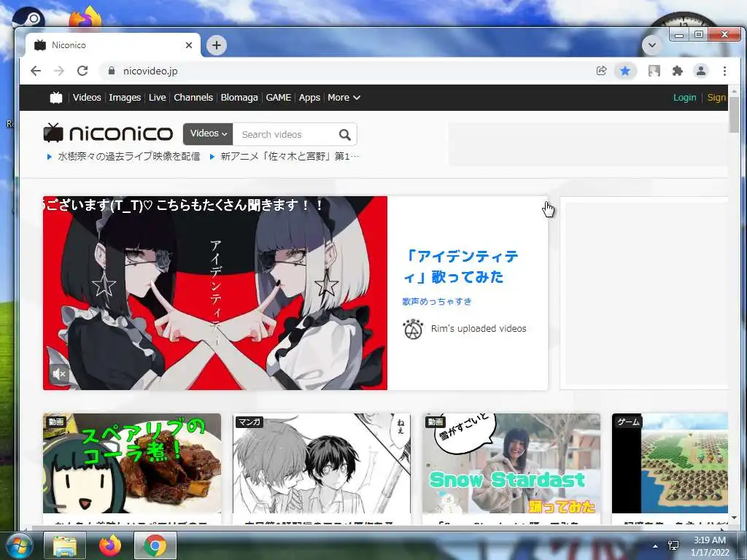This screenshot has height=560, width=747.
Task: Click the padlock site info icon
Action: pos(112,71)
